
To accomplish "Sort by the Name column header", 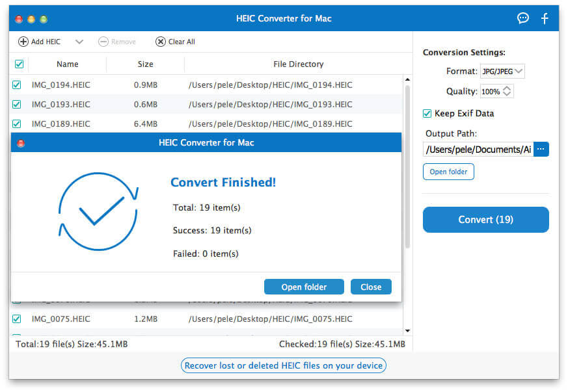I will point(67,64).
